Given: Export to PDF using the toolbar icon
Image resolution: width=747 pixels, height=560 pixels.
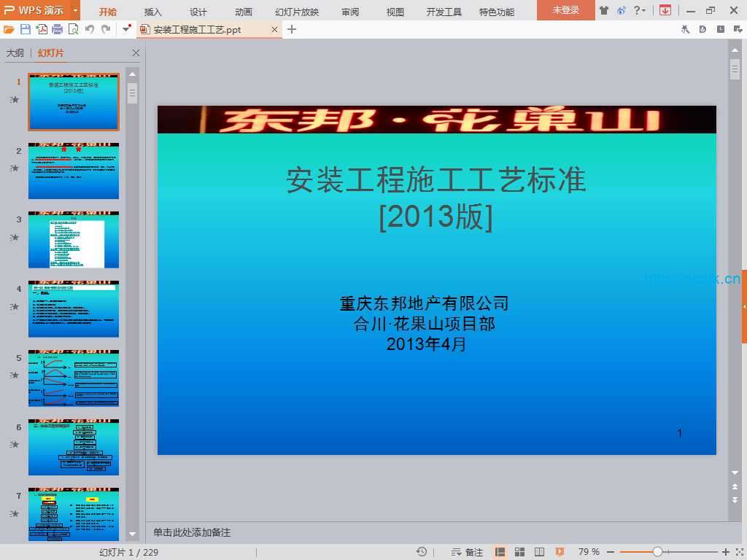Looking at the screenshot, I should [42, 29].
